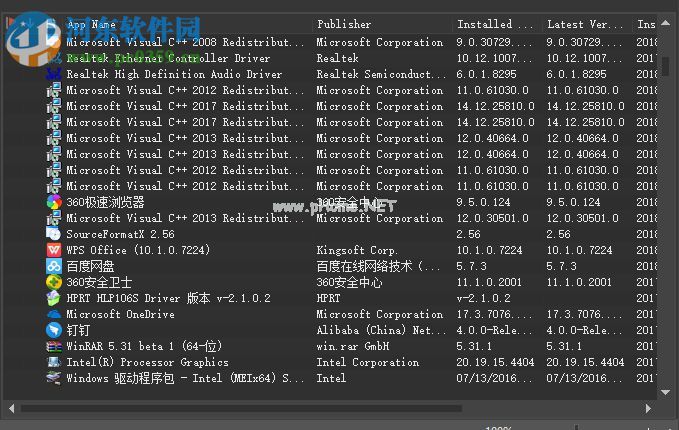Click installed version 12.0.30501.0 cell
Image resolution: width=679 pixels, height=430 pixels.
tap(492, 218)
